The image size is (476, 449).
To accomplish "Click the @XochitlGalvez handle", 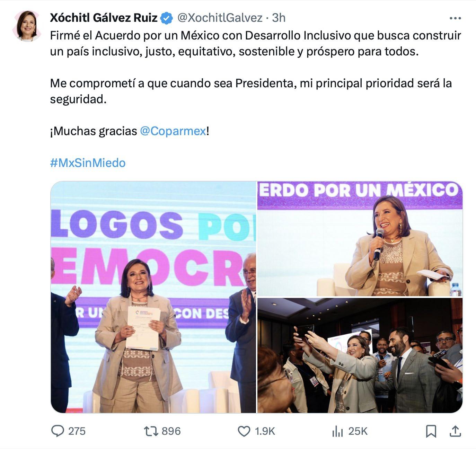I will [220, 18].
